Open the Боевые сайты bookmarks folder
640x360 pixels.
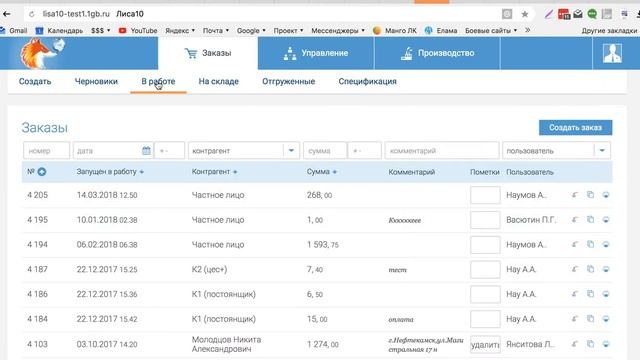pyautogui.click(x=491, y=31)
